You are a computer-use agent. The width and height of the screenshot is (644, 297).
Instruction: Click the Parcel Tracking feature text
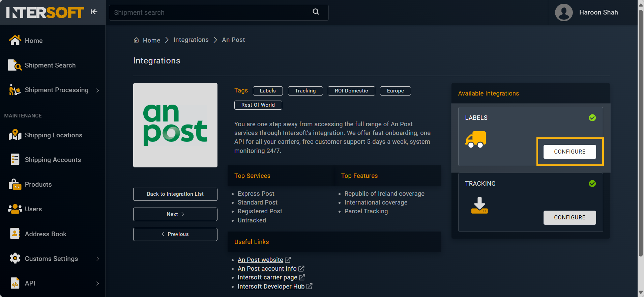tap(366, 211)
